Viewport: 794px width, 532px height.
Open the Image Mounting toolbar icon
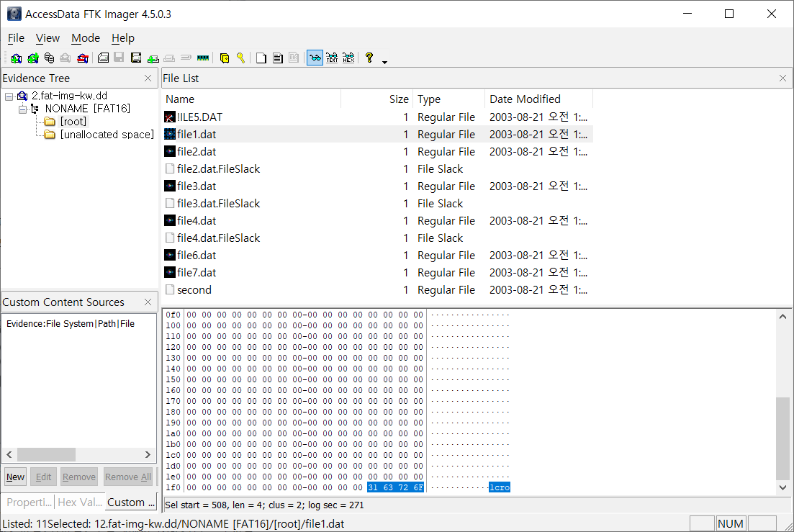(49, 58)
